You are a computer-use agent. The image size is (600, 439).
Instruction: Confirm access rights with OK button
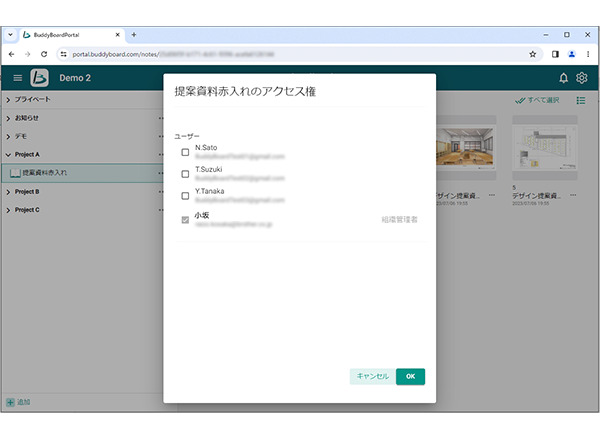(410, 376)
